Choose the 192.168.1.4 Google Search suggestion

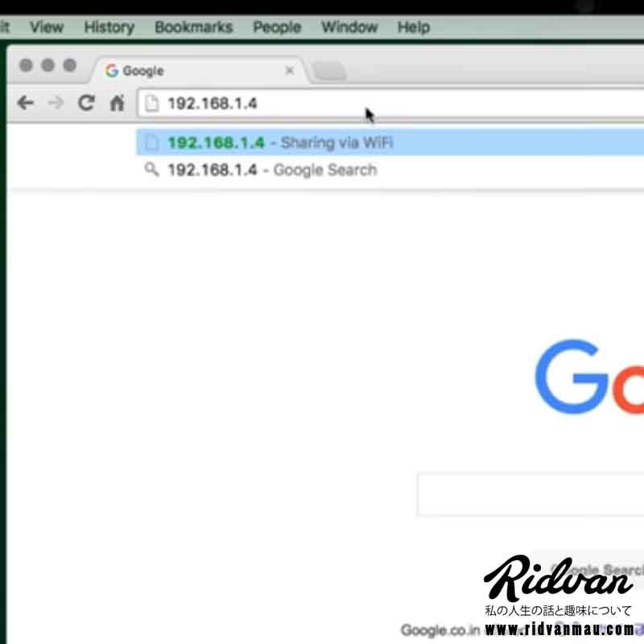point(390,170)
